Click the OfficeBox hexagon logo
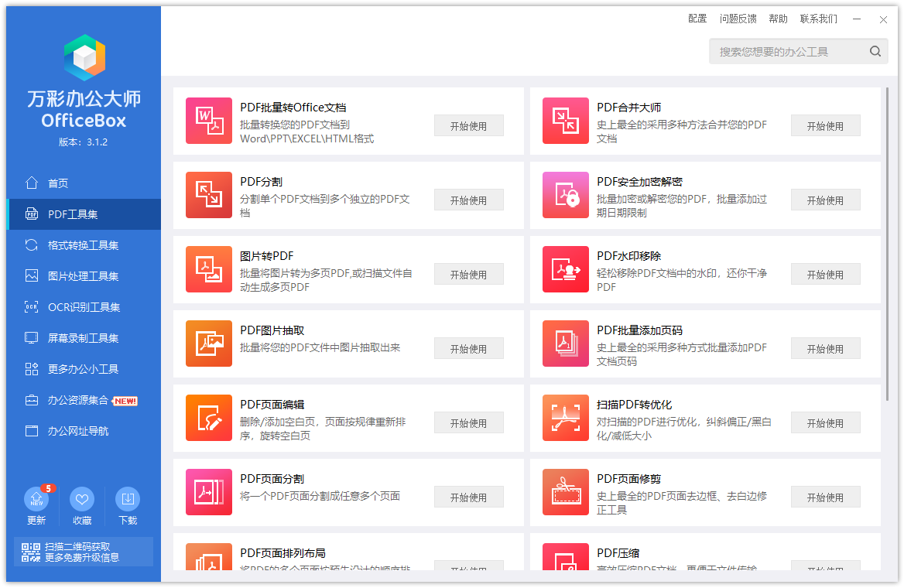 click(x=85, y=57)
